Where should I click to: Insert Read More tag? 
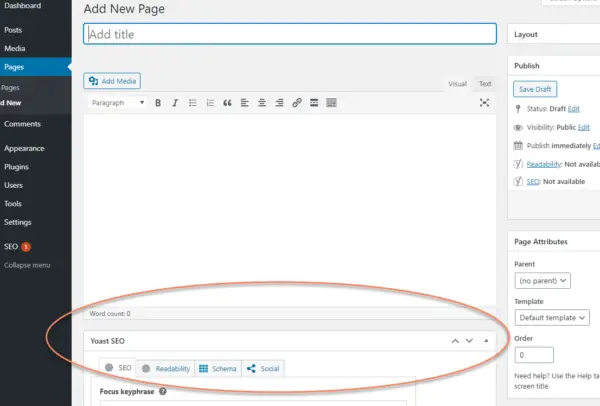tap(314, 103)
